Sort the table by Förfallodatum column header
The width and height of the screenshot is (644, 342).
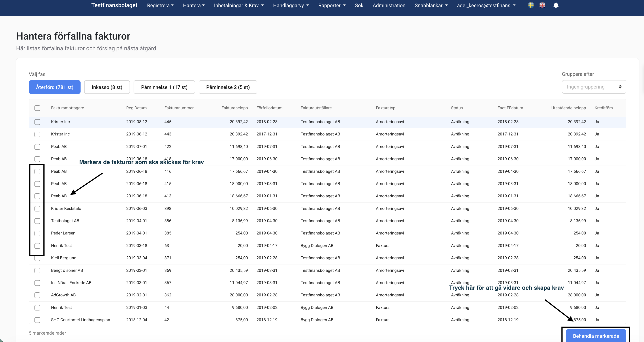(269, 108)
